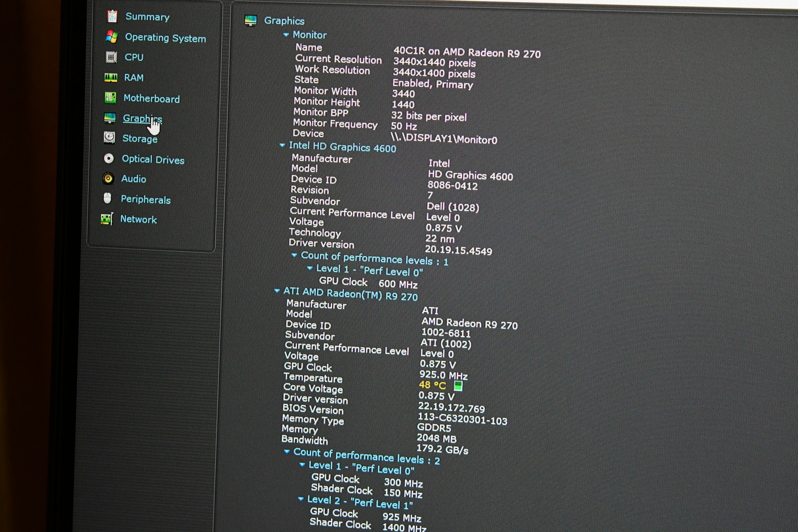Click the CPU chip icon
This screenshot has width=798, height=532.
pos(111,57)
